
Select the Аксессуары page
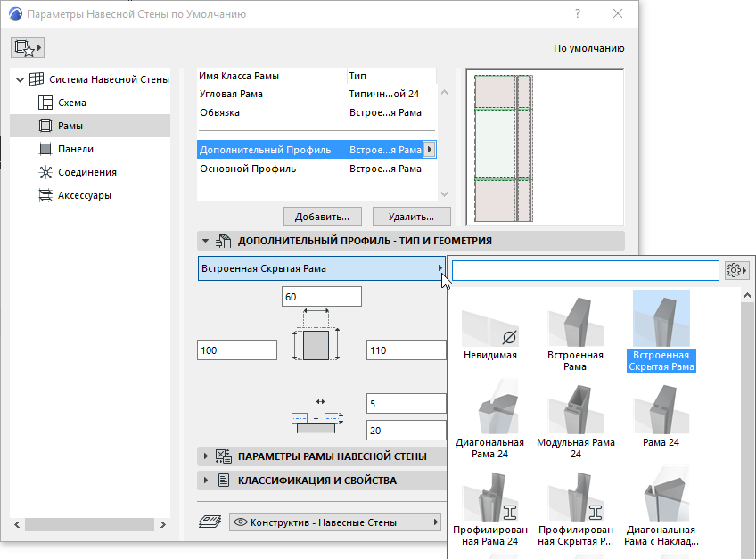pos(84,195)
